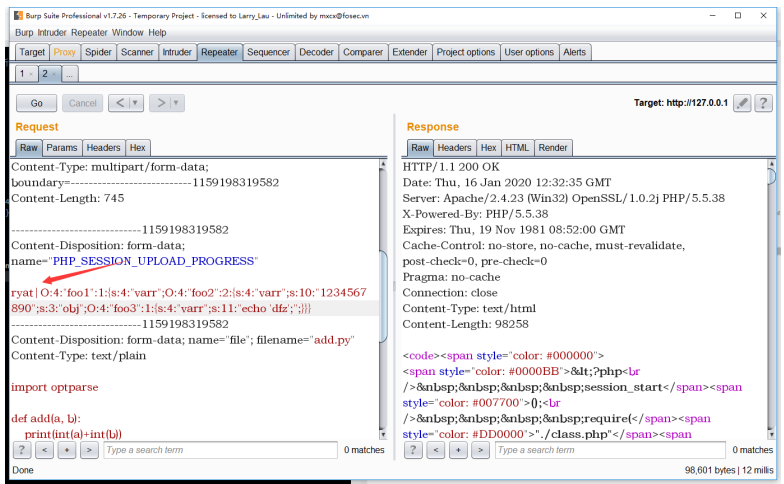Switch to the Spider tab

(x=98, y=52)
